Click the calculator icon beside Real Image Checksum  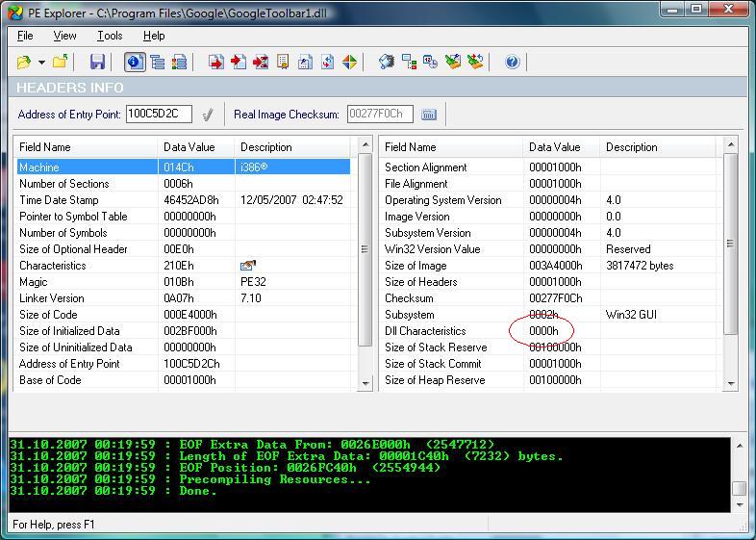click(429, 115)
